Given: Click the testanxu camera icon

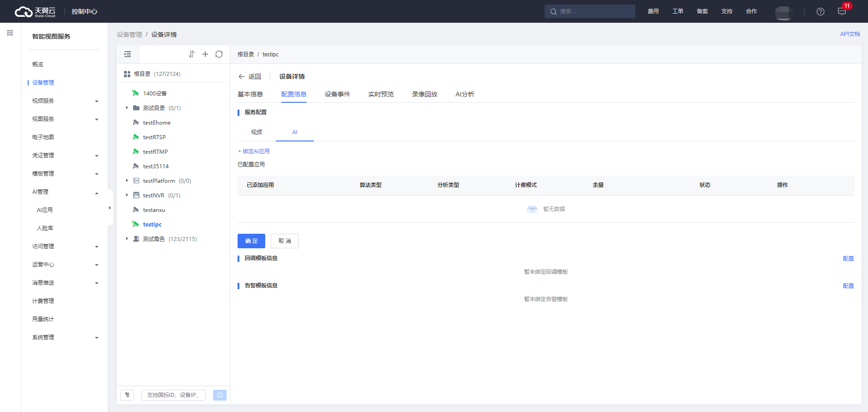Looking at the screenshot, I should click(136, 210).
